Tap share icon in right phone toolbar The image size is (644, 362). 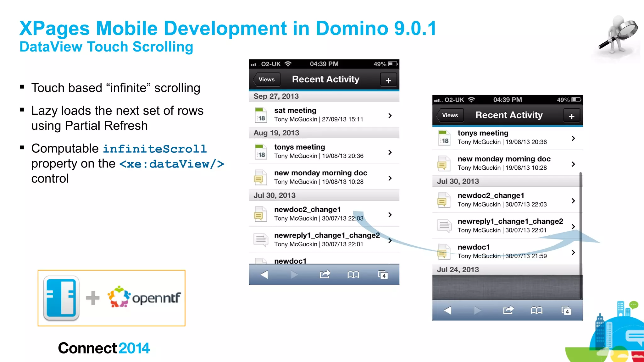tap(508, 310)
